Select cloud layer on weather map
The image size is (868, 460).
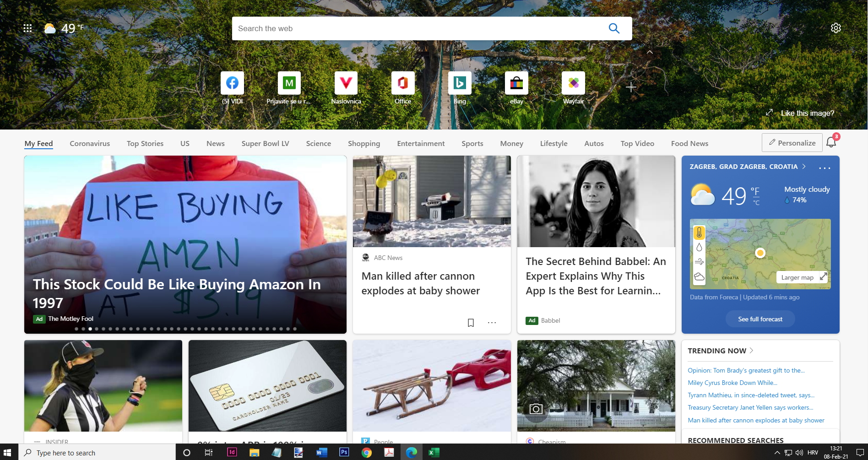(699, 276)
